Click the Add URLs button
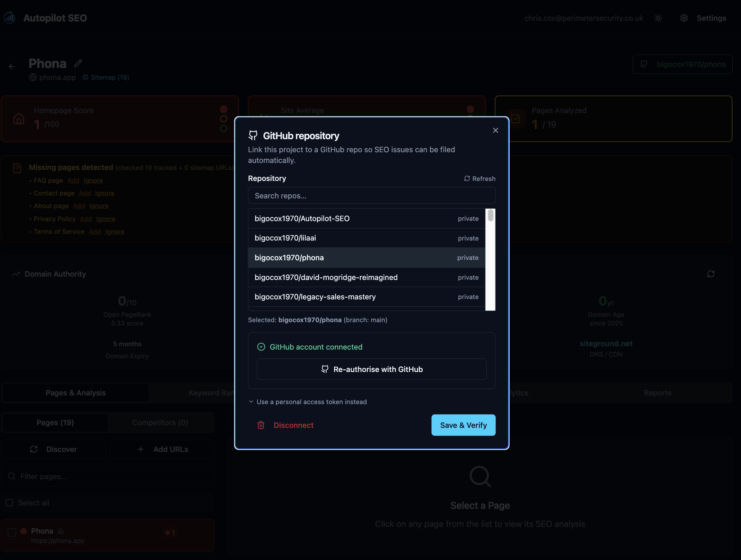 click(163, 449)
